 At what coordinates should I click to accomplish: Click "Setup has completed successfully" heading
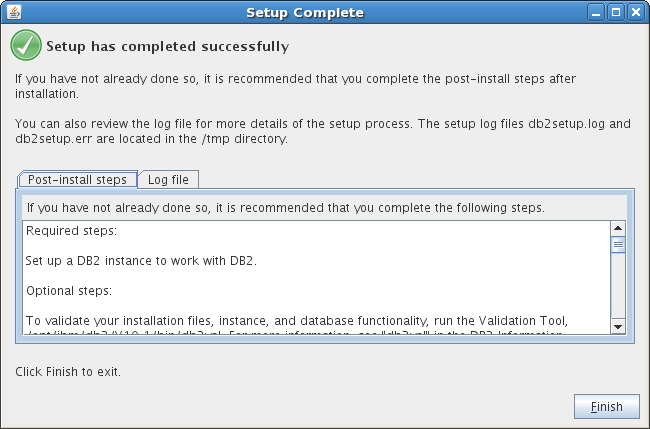pyautogui.click(x=167, y=46)
